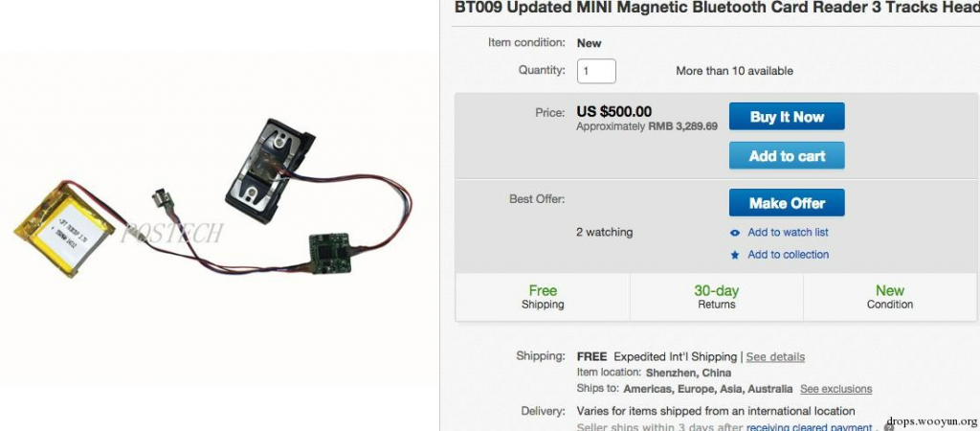The image size is (980, 431).
Task: Click the star icon for collection
Action: pyautogui.click(x=735, y=255)
